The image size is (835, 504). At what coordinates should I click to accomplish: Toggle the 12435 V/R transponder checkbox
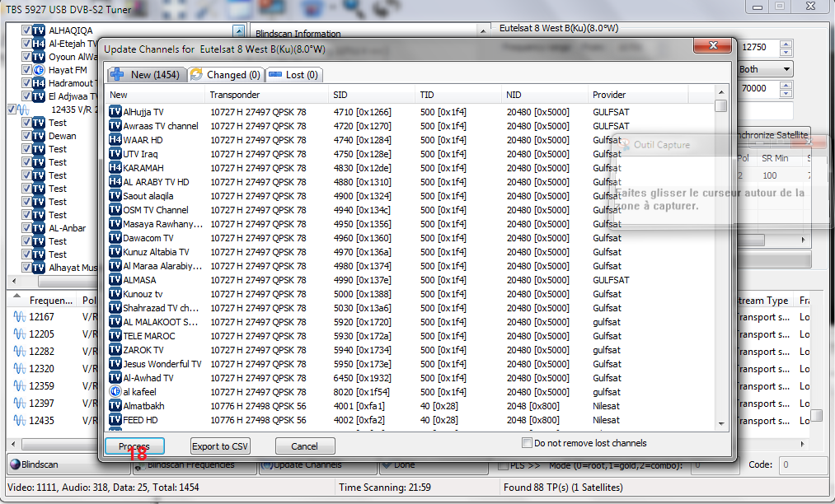(x=12, y=110)
